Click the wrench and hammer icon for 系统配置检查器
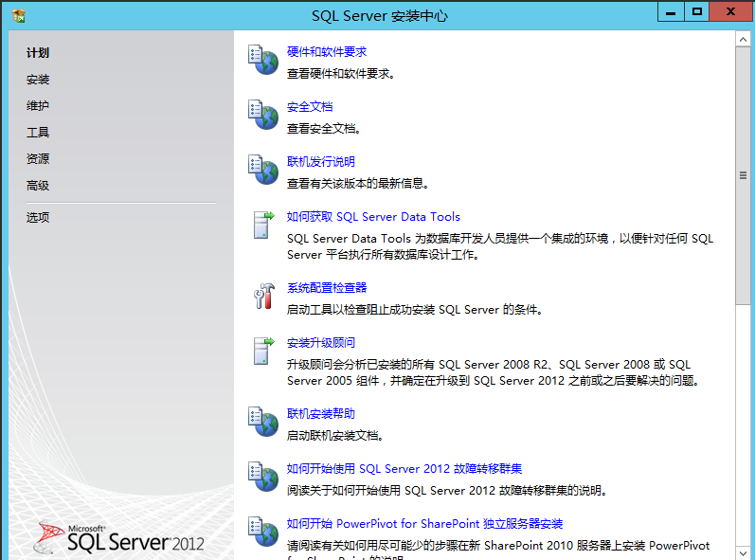This screenshot has width=755, height=560. [x=264, y=296]
